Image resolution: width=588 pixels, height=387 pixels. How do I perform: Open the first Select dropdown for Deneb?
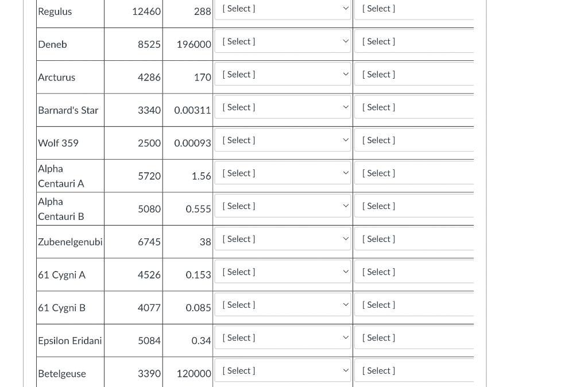pos(283,41)
